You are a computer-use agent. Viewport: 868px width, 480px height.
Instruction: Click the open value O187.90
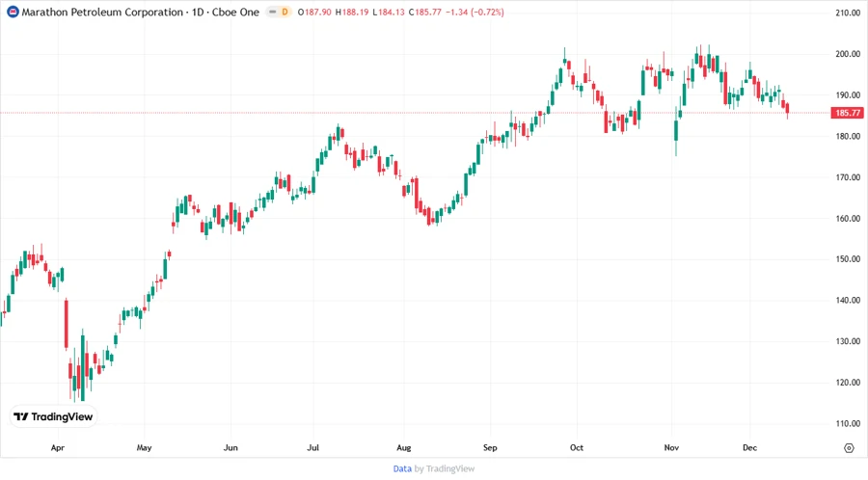(x=314, y=12)
